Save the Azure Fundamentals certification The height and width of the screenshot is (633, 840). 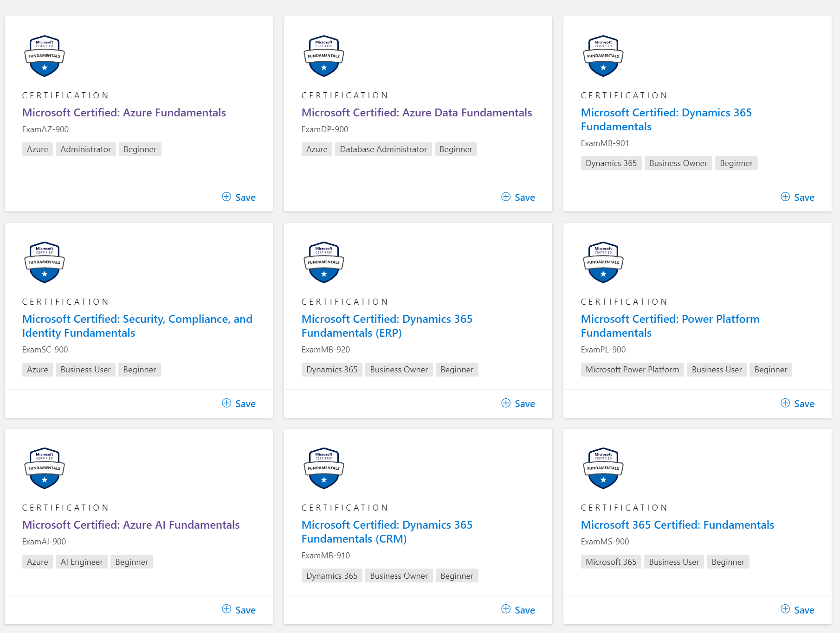coord(239,197)
